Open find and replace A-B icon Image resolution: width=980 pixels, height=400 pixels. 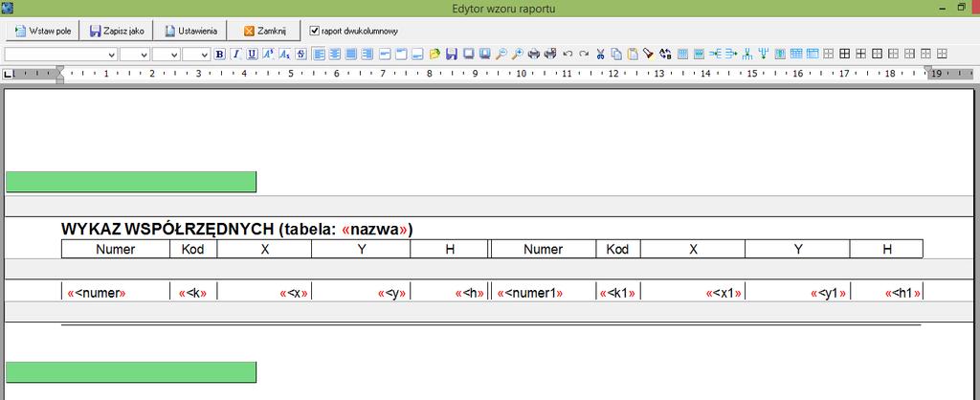tap(666, 54)
